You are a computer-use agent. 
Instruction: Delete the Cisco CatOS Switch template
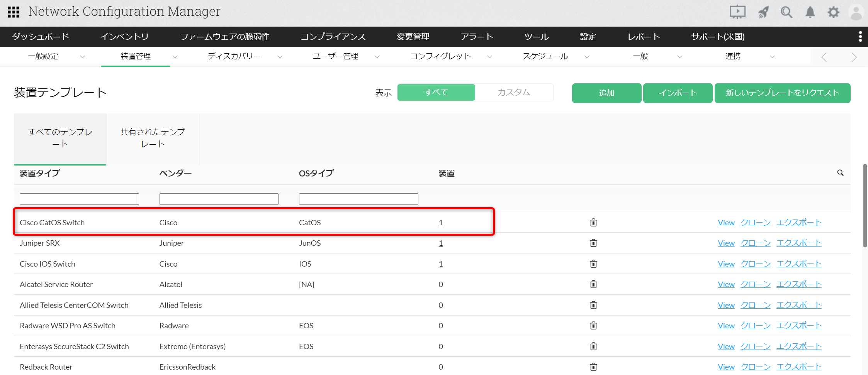[x=593, y=223]
